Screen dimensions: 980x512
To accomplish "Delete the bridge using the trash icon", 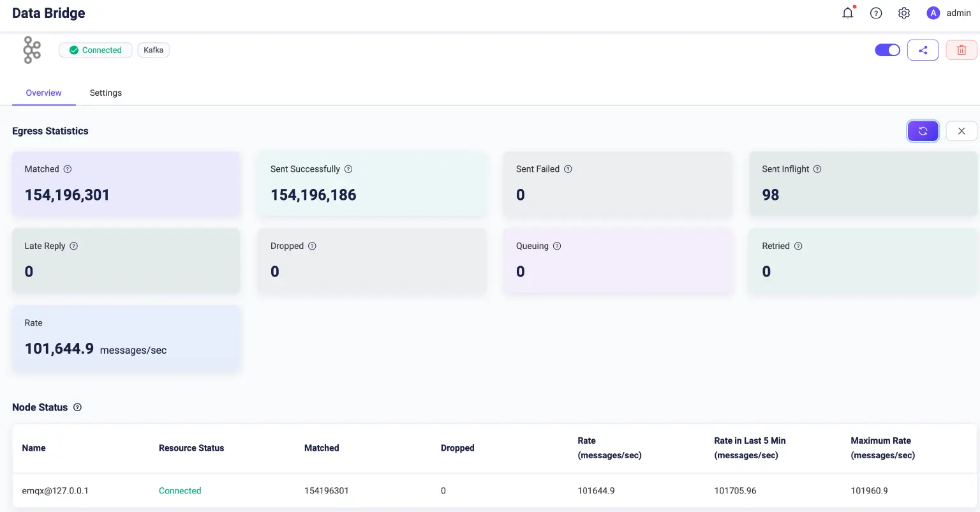I will 961,50.
